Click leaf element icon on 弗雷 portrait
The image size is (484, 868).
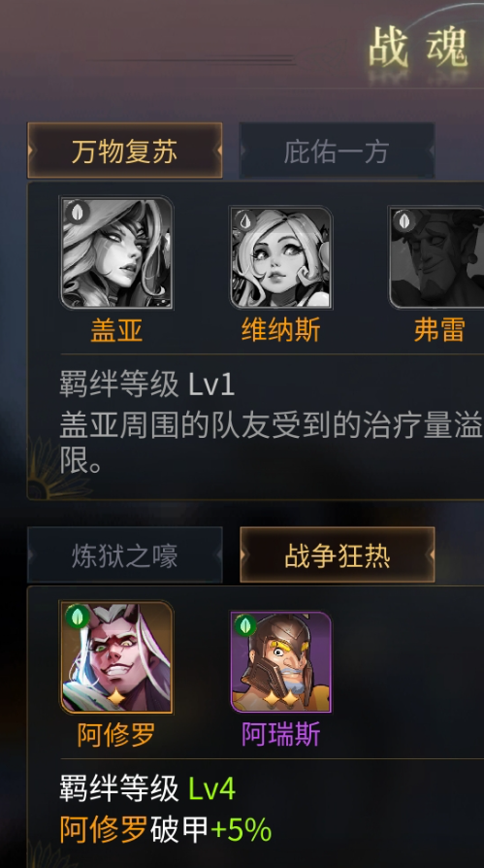point(403,220)
